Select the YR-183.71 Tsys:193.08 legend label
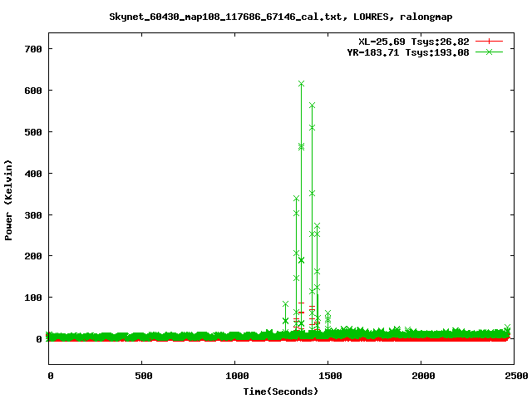The height and width of the screenshot is (399, 532). pyautogui.click(x=408, y=52)
